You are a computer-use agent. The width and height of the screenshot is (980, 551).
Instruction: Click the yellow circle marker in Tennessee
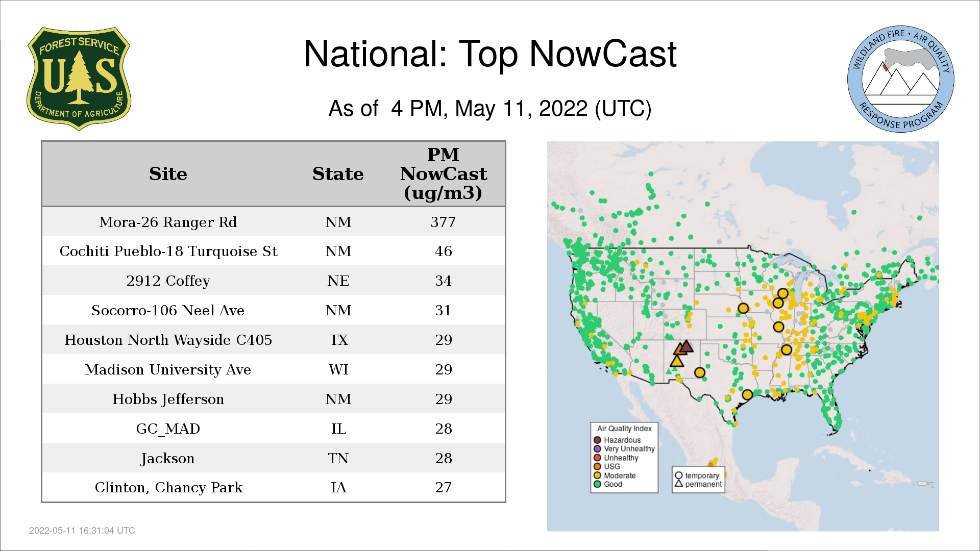[x=787, y=350]
